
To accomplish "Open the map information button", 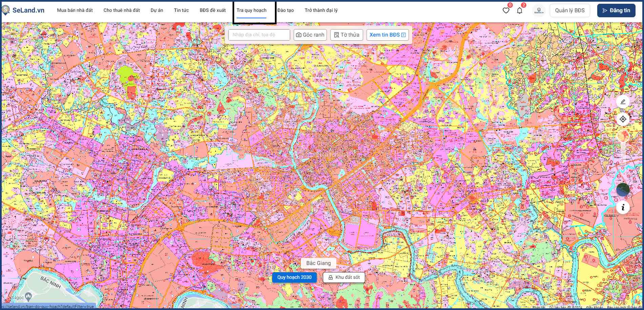I will tap(623, 207).
